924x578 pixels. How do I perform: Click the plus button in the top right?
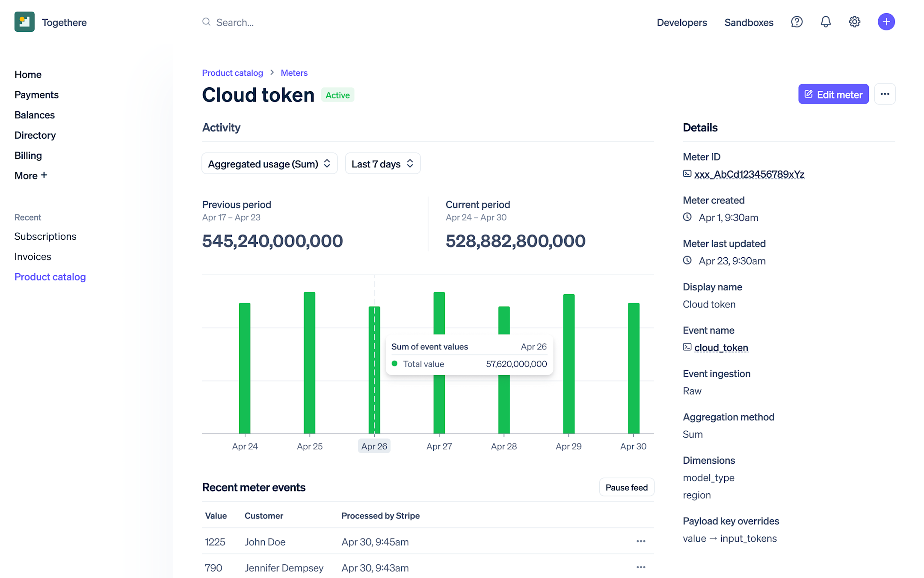pyautogui.click(x=887, y=22)
